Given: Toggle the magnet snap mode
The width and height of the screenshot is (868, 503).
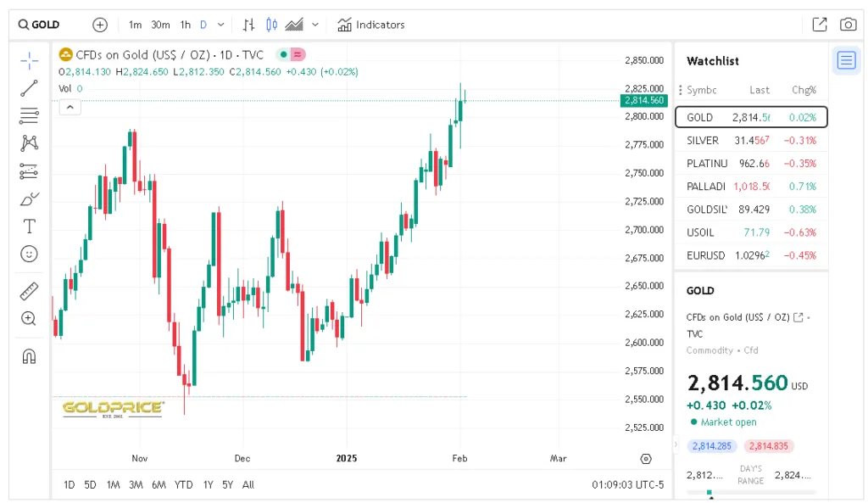Looking at the screenshot, I should click(29, 356).
